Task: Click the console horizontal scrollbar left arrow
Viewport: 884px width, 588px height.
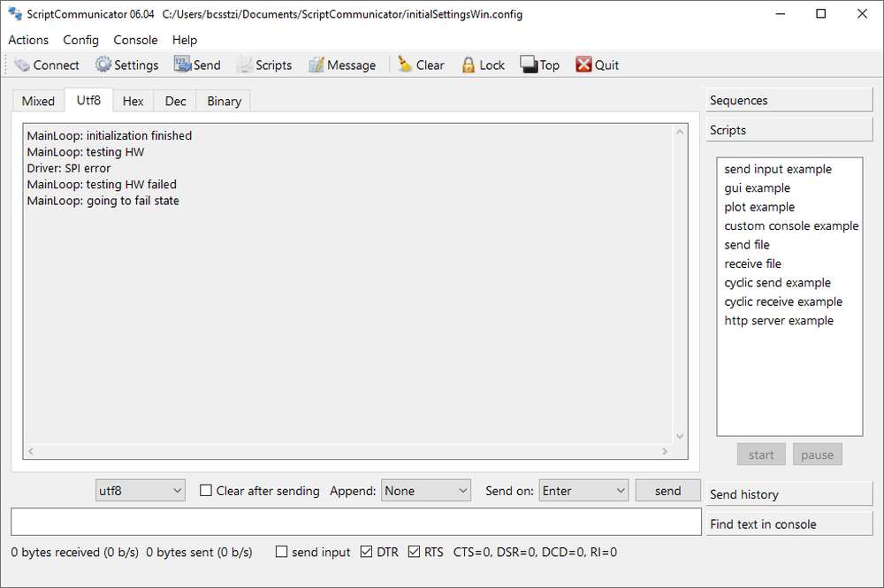Action: point(31,451)
